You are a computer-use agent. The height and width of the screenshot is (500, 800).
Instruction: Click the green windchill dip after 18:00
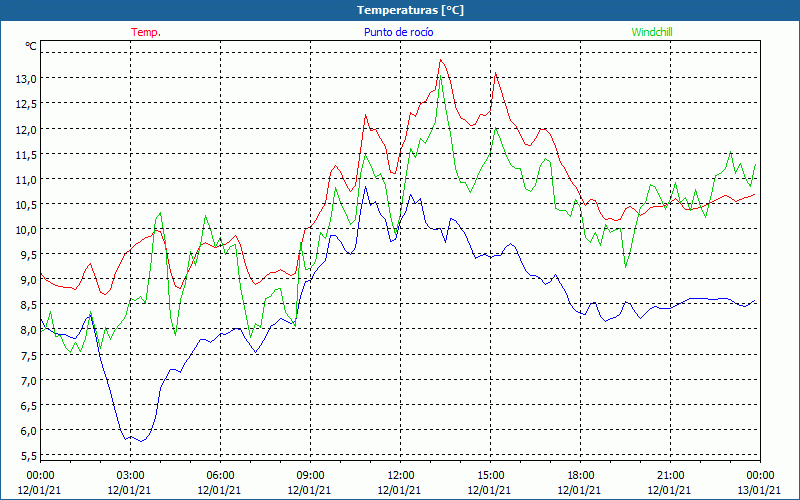[626, 266]
